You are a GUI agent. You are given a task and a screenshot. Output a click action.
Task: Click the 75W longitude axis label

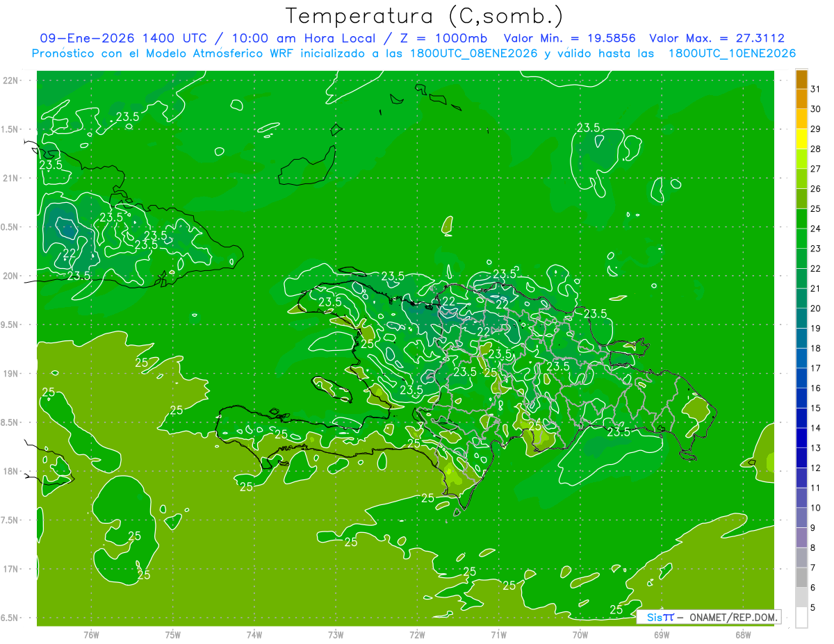pos(173,634)
